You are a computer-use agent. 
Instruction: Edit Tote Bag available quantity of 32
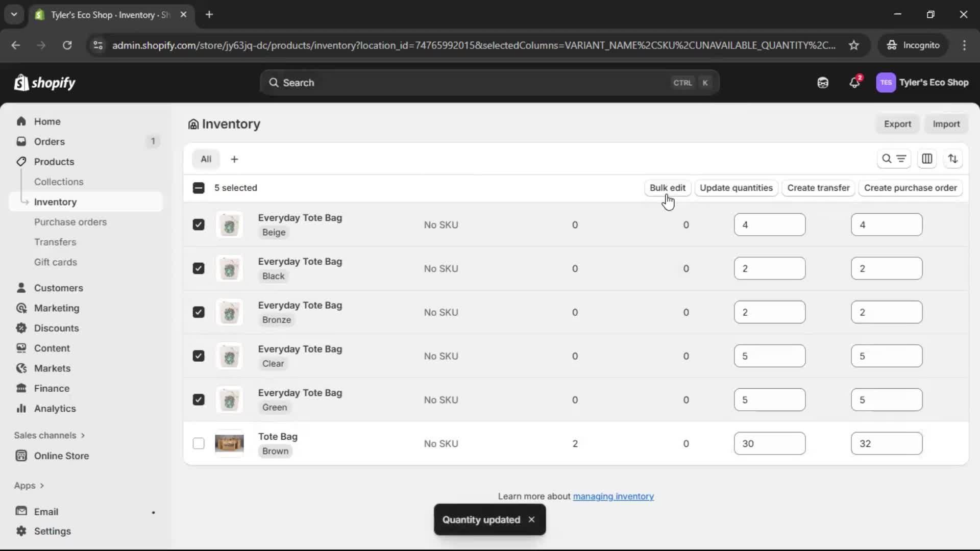point(887,443)
